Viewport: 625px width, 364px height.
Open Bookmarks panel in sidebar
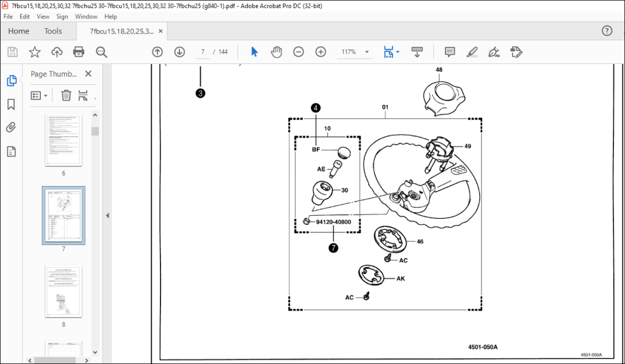coord(11,104)
